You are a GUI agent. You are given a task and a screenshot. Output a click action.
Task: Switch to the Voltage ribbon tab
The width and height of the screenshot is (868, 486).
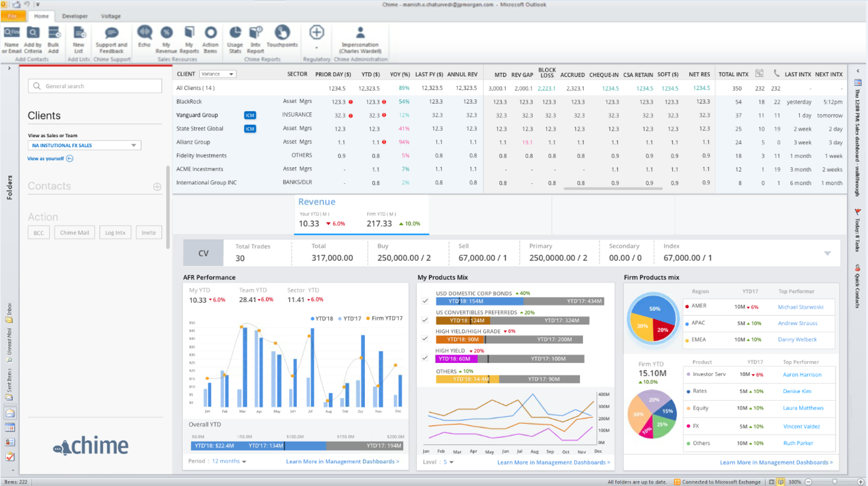[111, 16]
